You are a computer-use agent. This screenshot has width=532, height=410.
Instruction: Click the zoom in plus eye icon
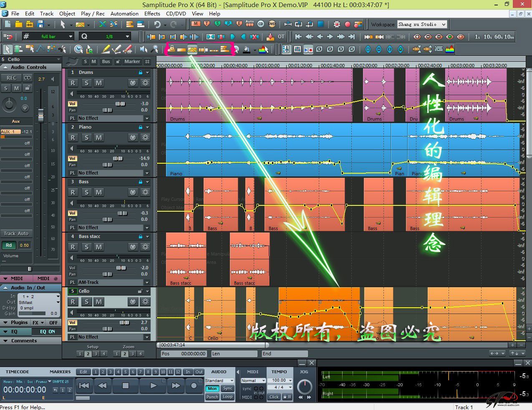(x=417, y=37)
